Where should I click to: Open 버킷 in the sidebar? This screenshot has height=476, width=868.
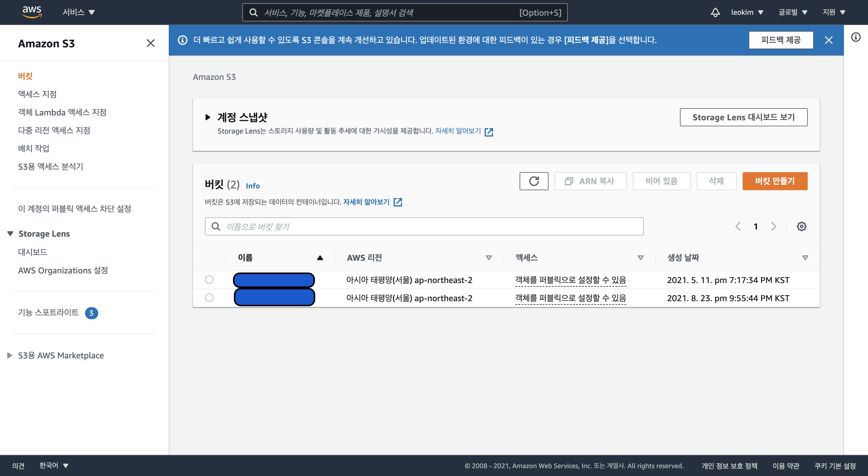25,76
